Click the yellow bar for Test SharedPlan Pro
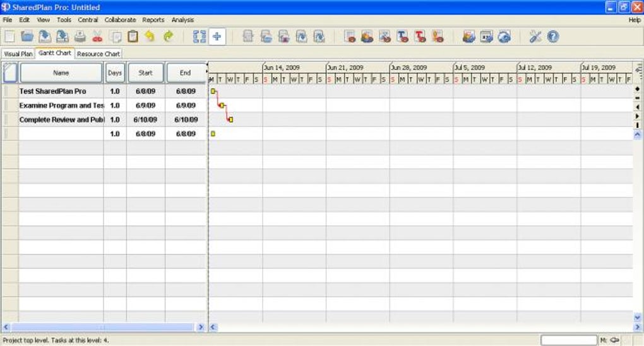This screenshot has width=644, height=346. pyautogui.click(x=213, y=91)
